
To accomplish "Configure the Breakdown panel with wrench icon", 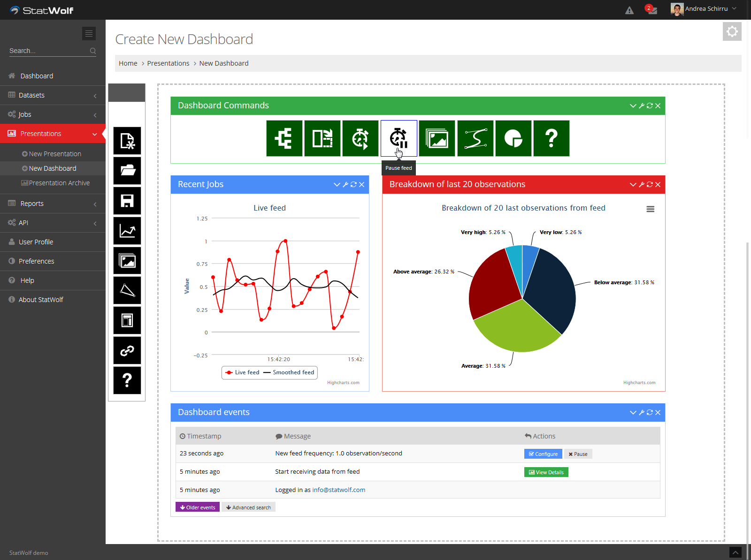I will coord(642,185).
